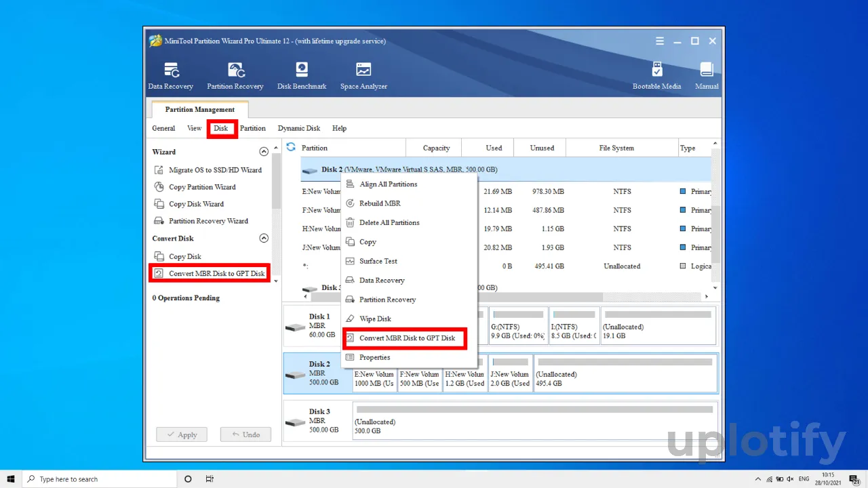The width and height of the screenshot is (868, 488).
Task: Click the taskbar search box
Action: click(99, 479)
